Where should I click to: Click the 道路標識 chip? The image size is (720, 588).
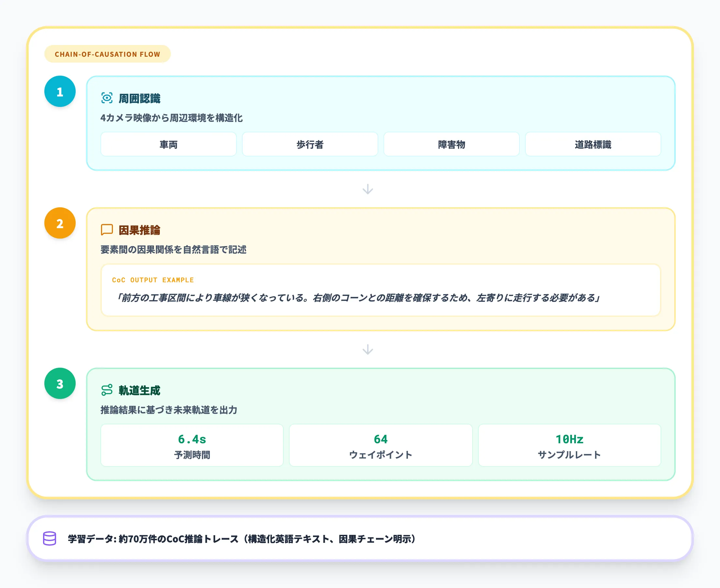click(592, 144)
